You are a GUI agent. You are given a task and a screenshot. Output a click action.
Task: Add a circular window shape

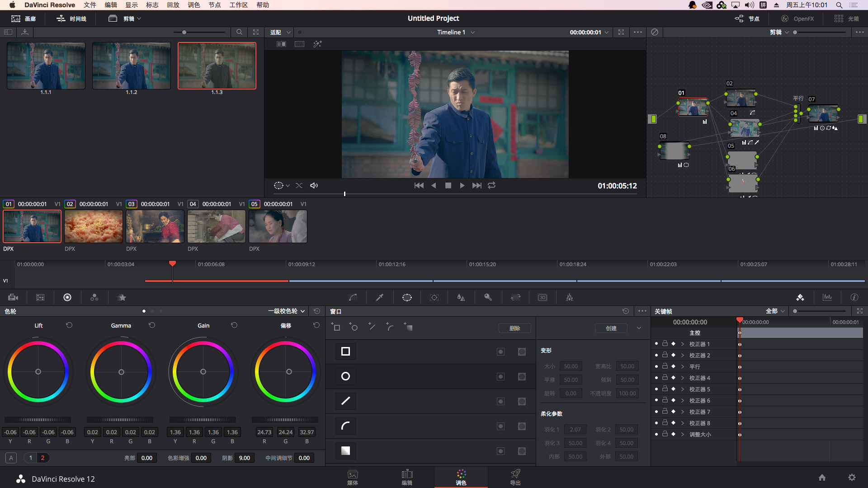click(x=354, y=327)
